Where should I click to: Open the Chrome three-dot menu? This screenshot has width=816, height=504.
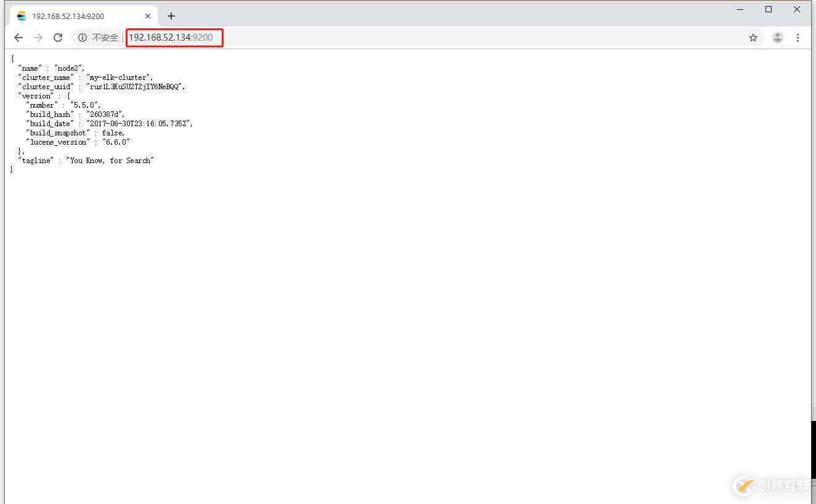pos(798,38)
